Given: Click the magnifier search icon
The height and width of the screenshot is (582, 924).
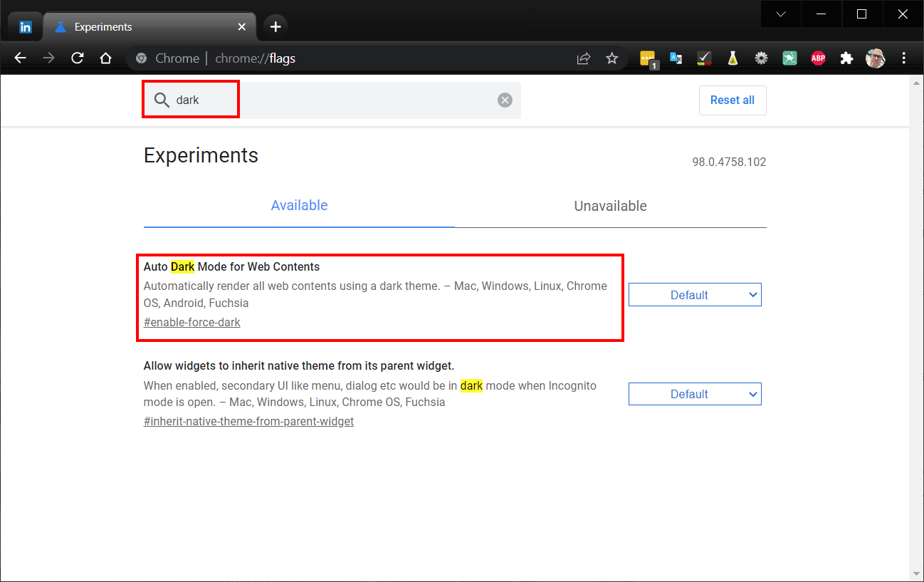Looking at the screenshot, I should pyautogui.click(x=162, y=100).
